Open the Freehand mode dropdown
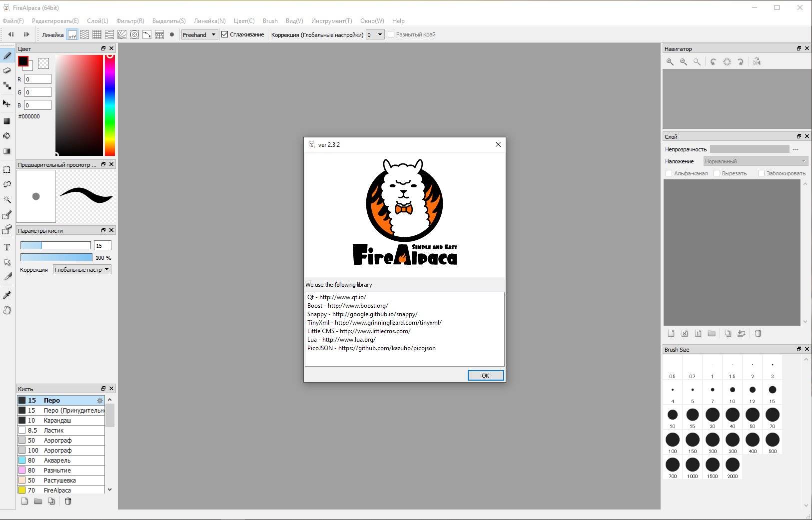Screen dimensions: 812x520 tap(199, 34)
